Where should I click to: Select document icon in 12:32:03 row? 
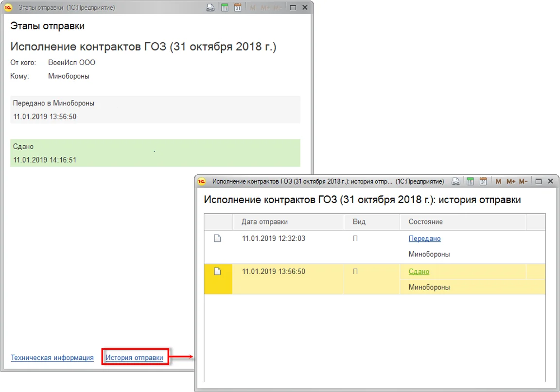(x=217, y=238)
